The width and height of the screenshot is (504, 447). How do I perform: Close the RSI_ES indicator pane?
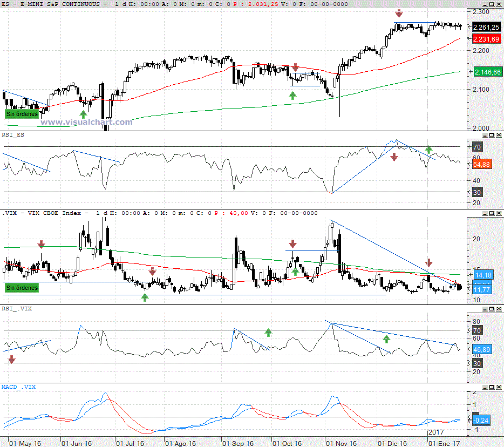[499, 135]
